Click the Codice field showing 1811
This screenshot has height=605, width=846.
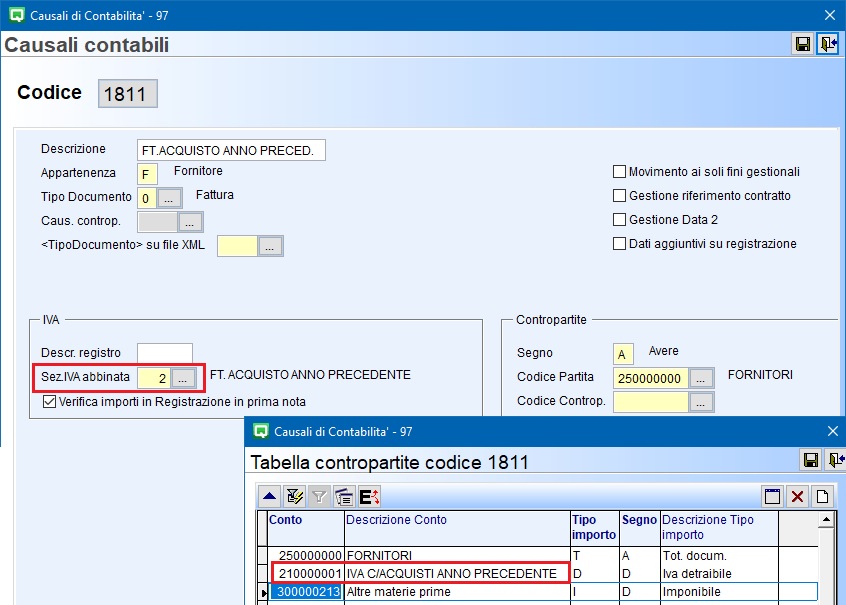(x=127, y=94)
